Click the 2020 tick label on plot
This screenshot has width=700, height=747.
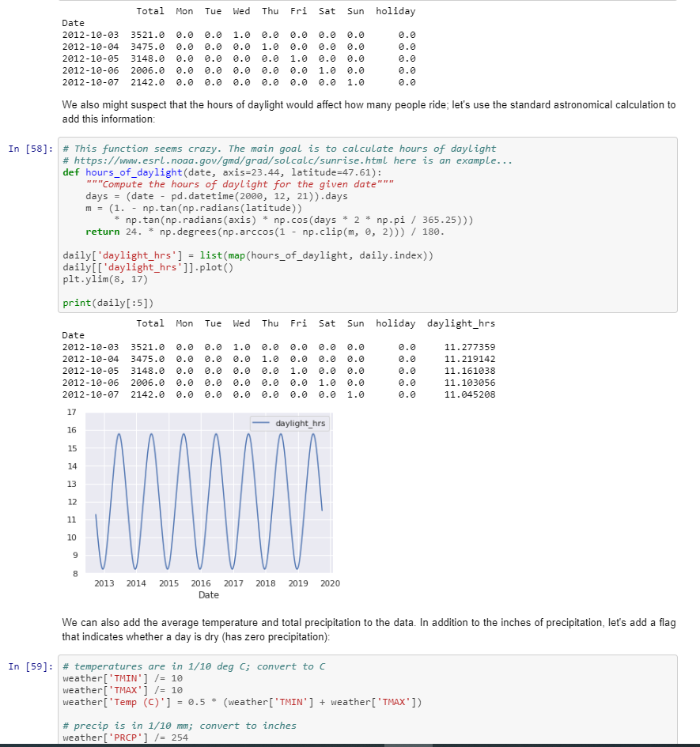[x=330, y=583]
